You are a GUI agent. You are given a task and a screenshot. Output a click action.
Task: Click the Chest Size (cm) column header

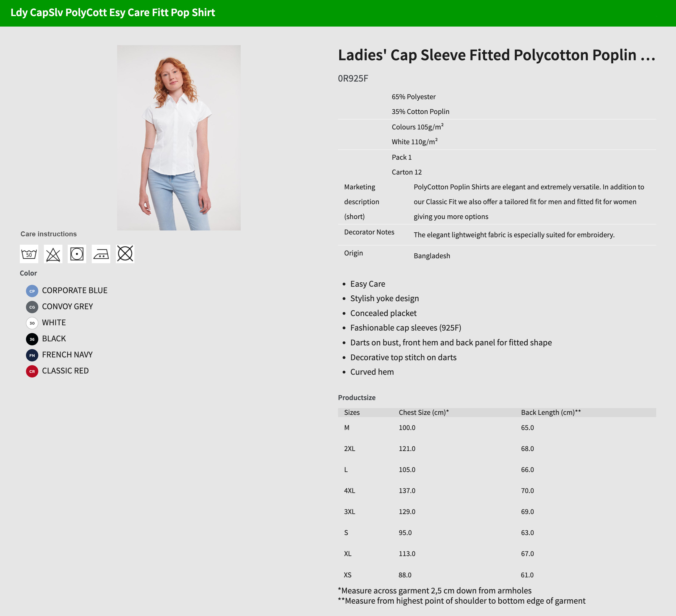point(423,412)
